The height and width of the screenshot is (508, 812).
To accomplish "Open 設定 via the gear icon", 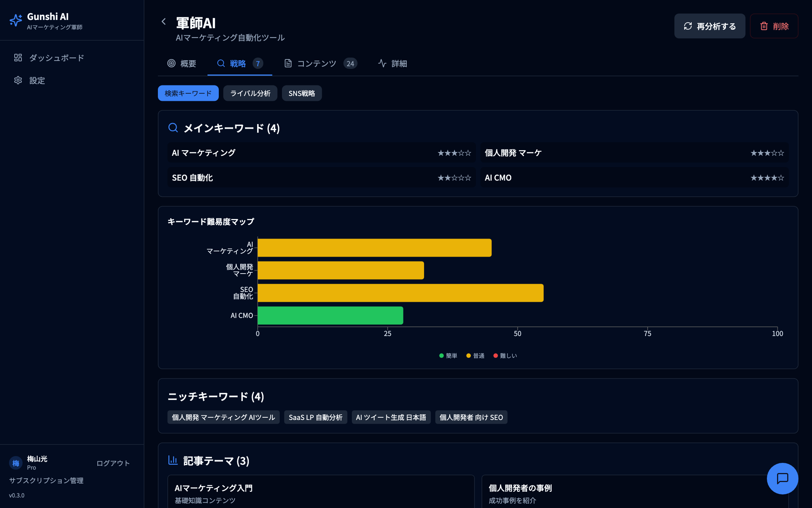I will pos(18,81).
